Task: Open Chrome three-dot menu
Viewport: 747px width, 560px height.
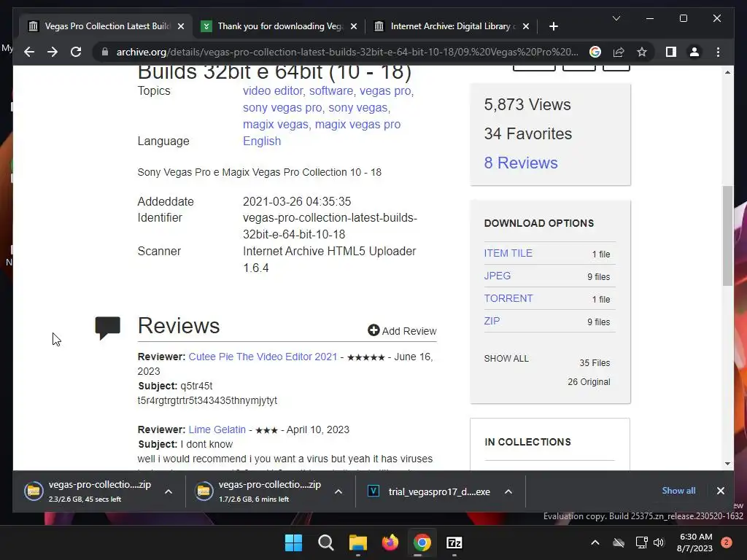Action: coord(718,52)
